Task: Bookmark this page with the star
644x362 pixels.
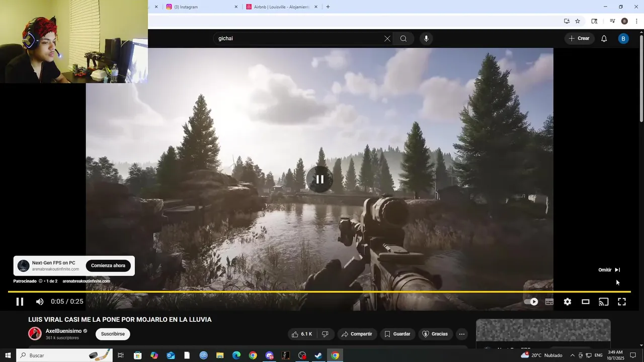Action: pyautogui.click(x=578, y=21)
